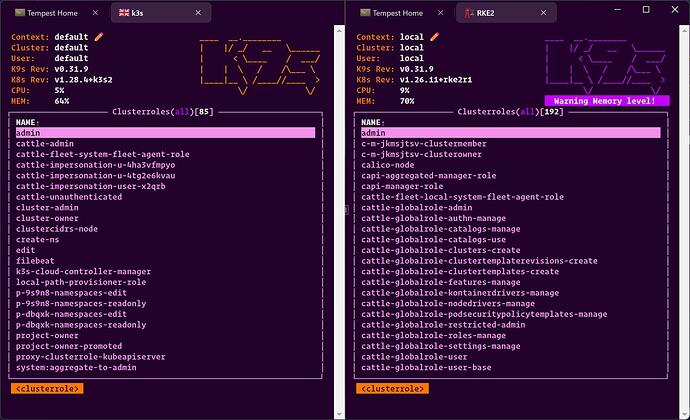Click left pane scrollbar up arrow
The height and width of the screenshot is (420, 690).
point(339,30)
